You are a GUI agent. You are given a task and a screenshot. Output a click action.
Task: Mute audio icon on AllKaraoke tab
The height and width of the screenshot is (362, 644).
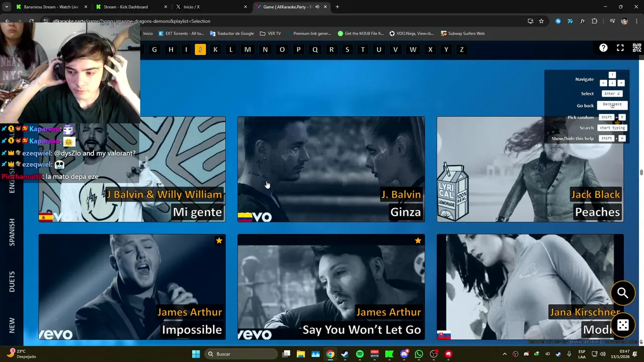[317, 7]
